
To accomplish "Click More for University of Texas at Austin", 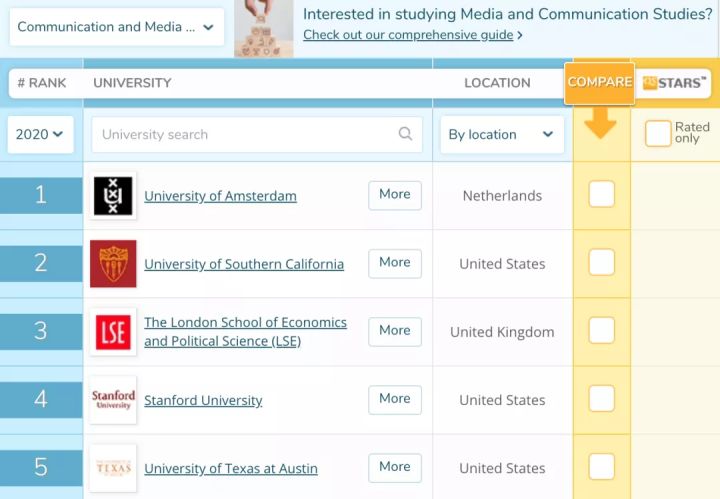I will point(395,467).
